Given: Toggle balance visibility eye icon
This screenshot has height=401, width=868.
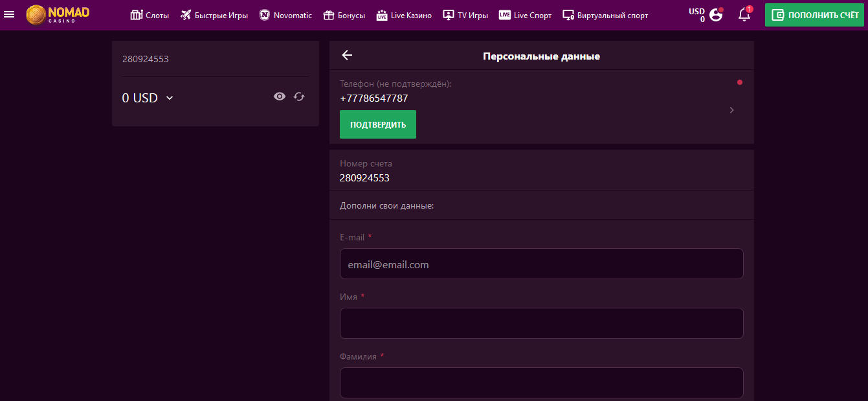Looking at the screenshot, I should [x=280, y=97].
